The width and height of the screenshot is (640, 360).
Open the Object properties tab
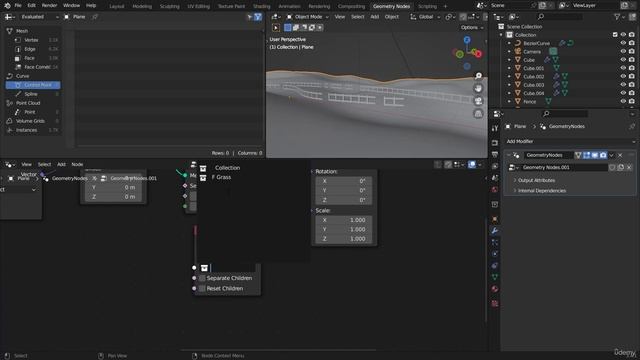(495, 219)
